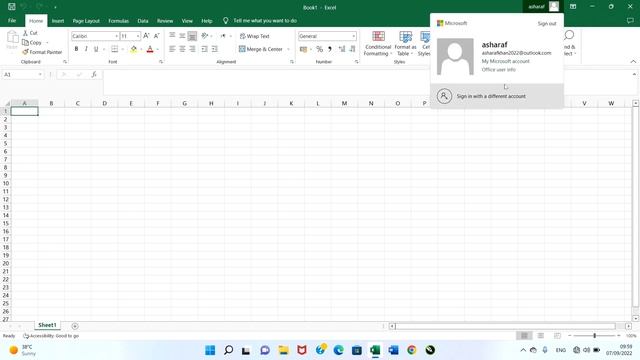Collapse the ribbon with the chevron

point(633,62)
